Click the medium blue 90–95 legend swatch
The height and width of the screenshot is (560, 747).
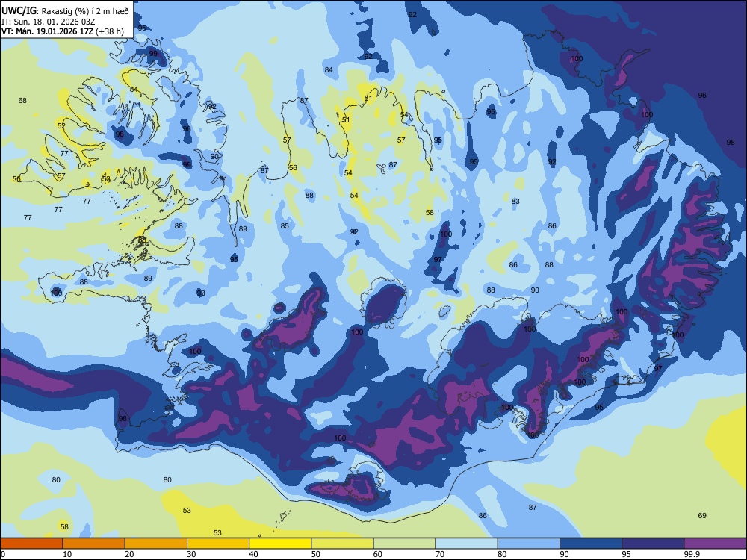point(591,544)
